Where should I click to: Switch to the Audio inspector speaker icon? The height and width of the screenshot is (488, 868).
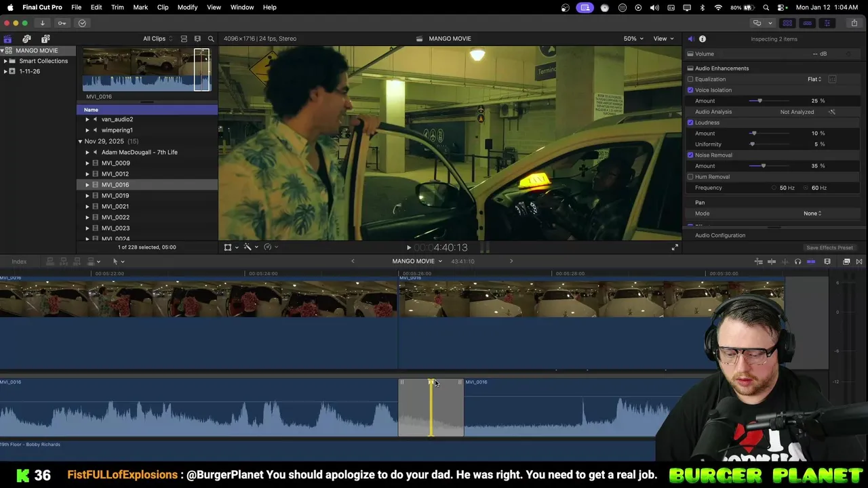690,39
